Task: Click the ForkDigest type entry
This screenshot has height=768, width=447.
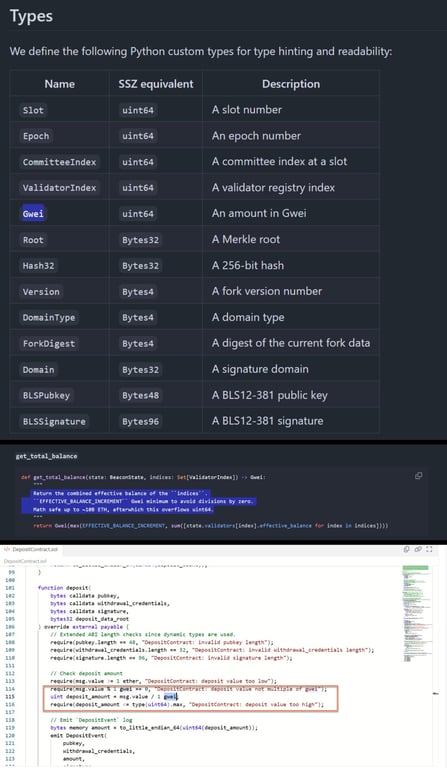Action: (x=49, y=343)
